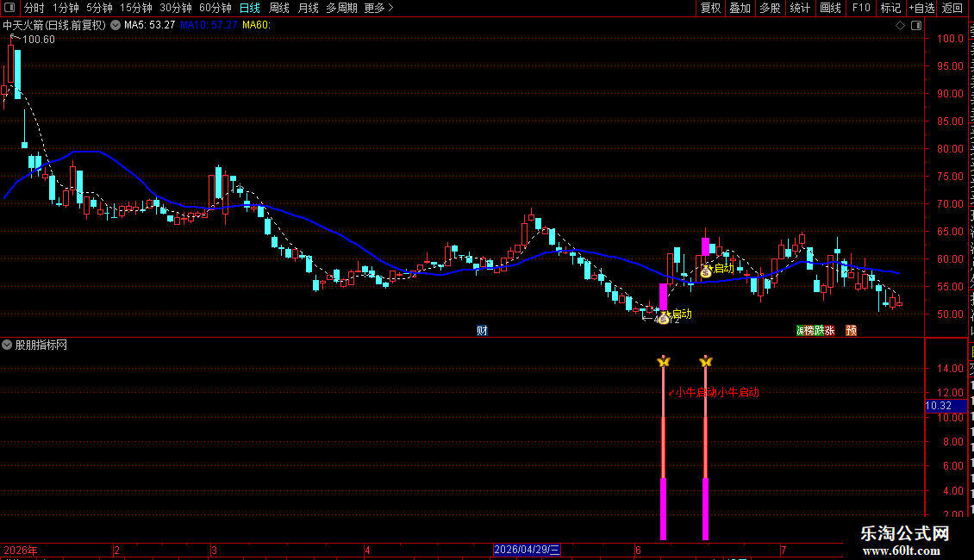
Task: Click the 涨 marker below the chart
Action: coord(830,330)
